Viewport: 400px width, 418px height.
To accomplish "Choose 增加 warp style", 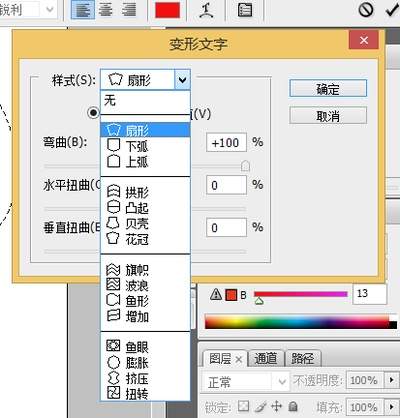I will tap(145, 316).
